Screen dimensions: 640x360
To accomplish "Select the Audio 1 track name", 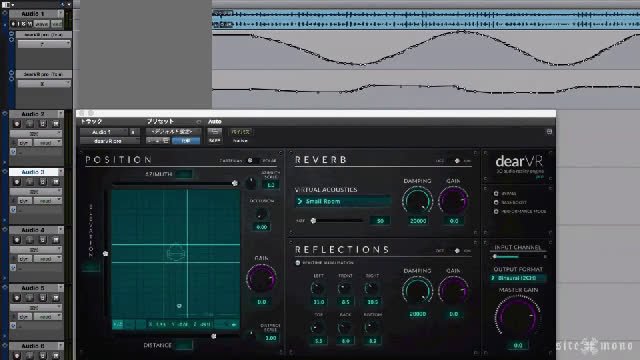I will click(33, 14).
